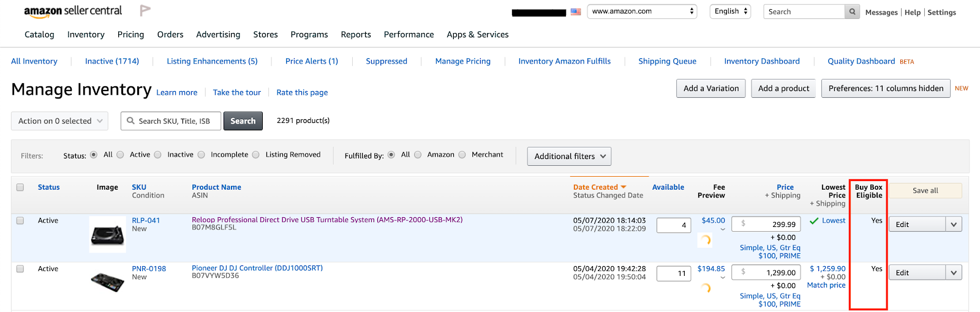Image resolution: width=980 pixels, height=312 pixels.
Task: Click the green Lowest price checkmark
Action: click(x=814, y=221)
